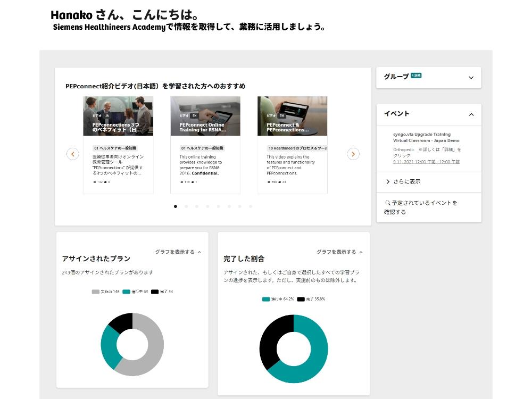Expand the グループ panel
The image size is (532, 399).
(471, 78)
